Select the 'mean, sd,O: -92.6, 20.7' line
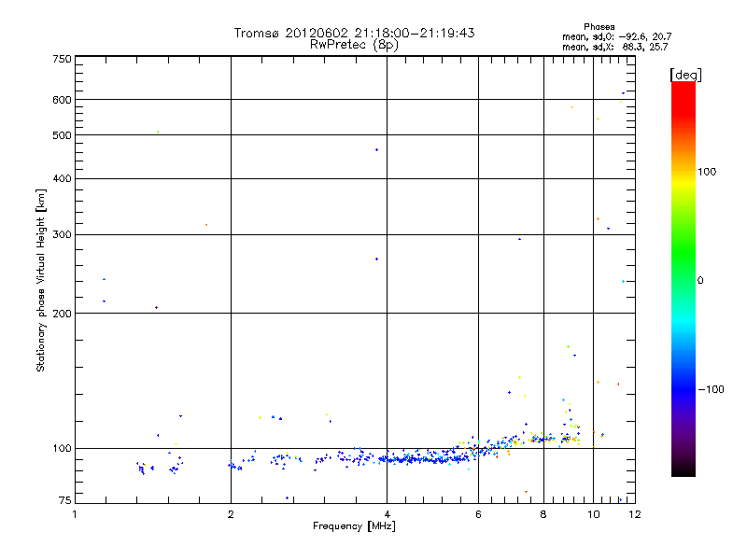The image size is (747, 560). point(617,36)
